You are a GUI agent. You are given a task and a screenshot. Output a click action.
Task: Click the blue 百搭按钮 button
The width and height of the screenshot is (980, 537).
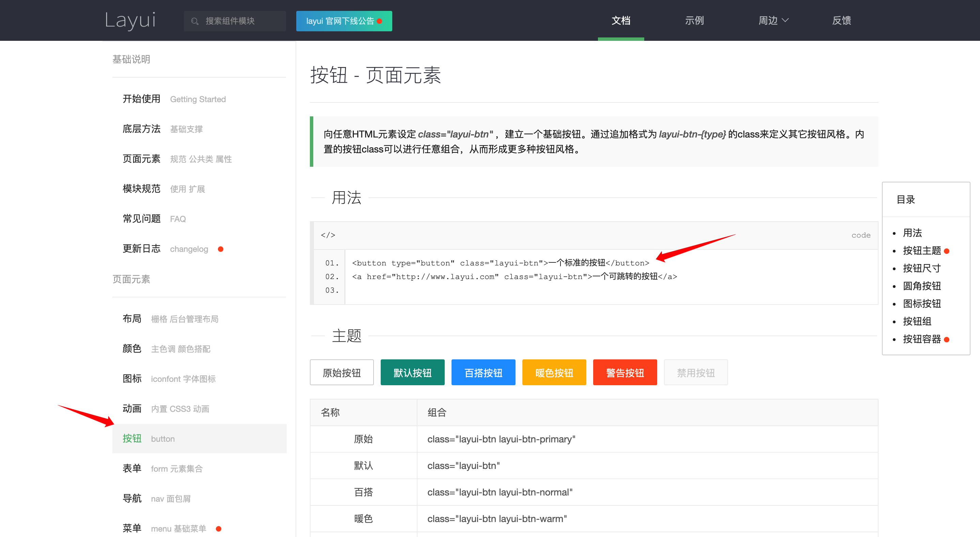coord(483,372)
